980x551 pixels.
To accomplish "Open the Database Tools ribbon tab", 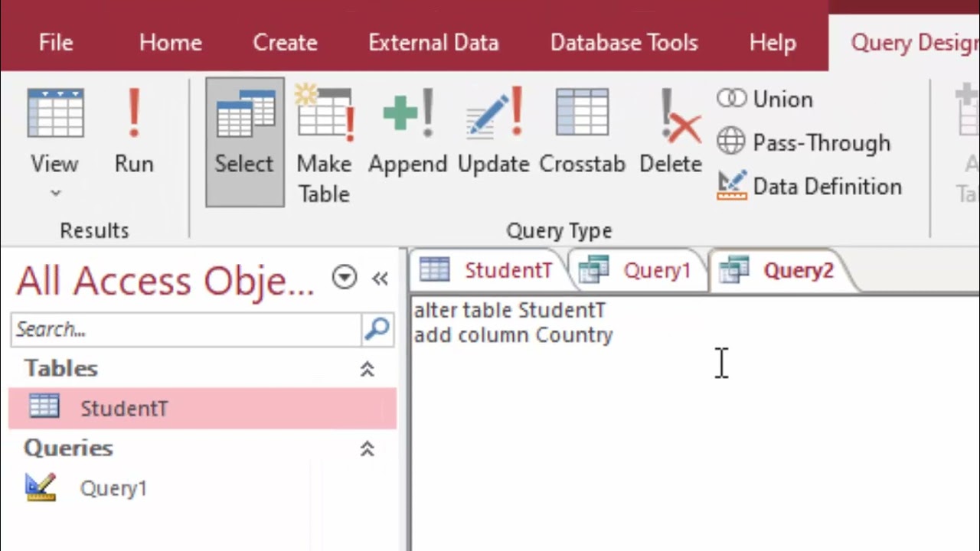I will (624, 42).
